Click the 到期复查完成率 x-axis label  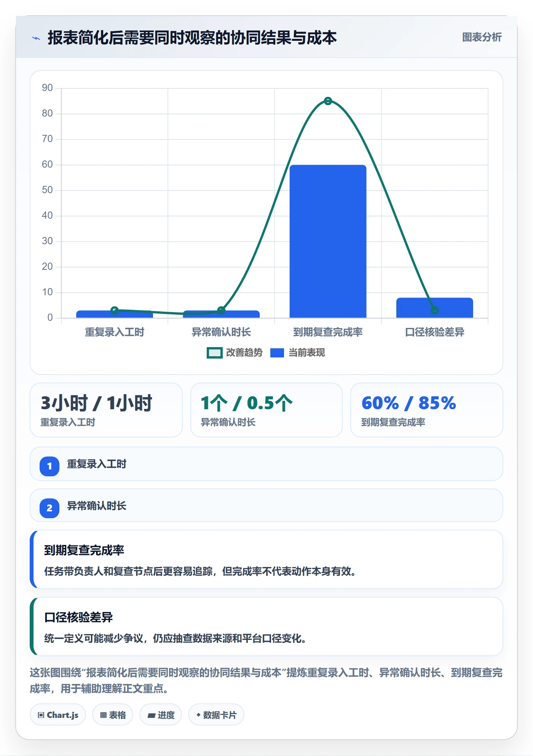328,332
